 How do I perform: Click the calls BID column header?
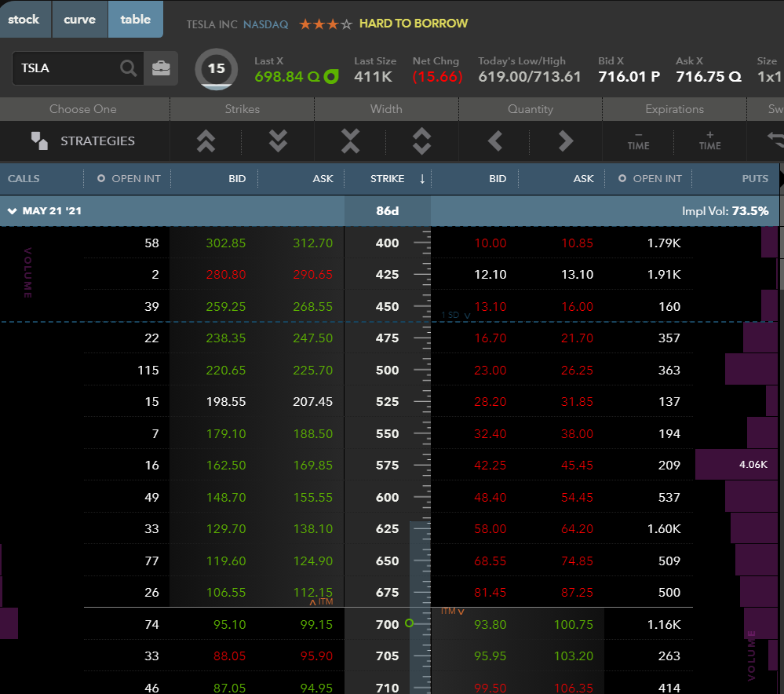pyautogui.click(x=237, y=179)
